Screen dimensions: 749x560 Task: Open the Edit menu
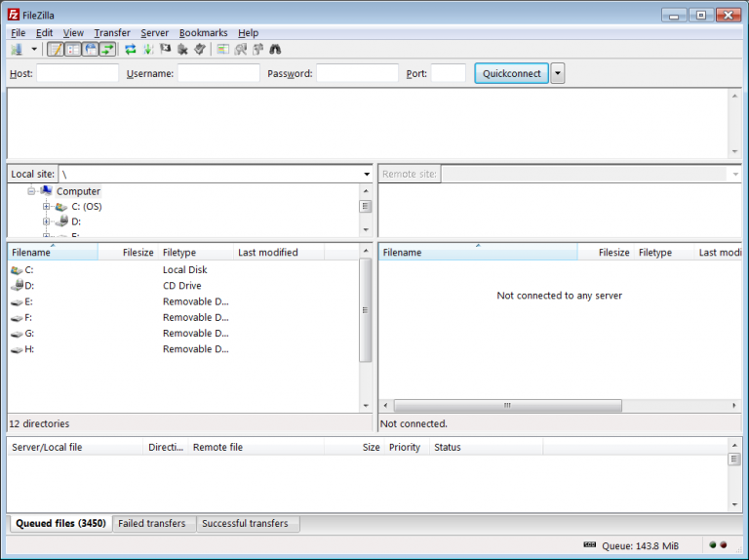click(45, 33)
